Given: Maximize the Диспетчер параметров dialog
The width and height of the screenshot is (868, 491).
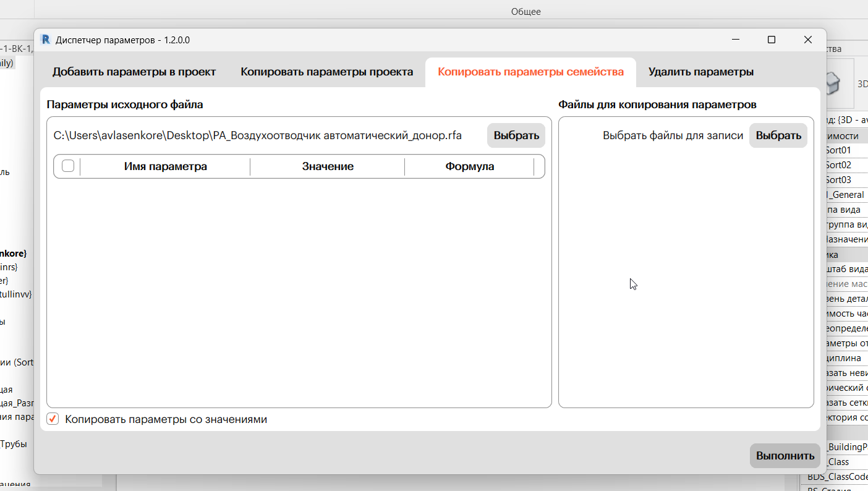Looking at the screenshot, I should [772, 40].
